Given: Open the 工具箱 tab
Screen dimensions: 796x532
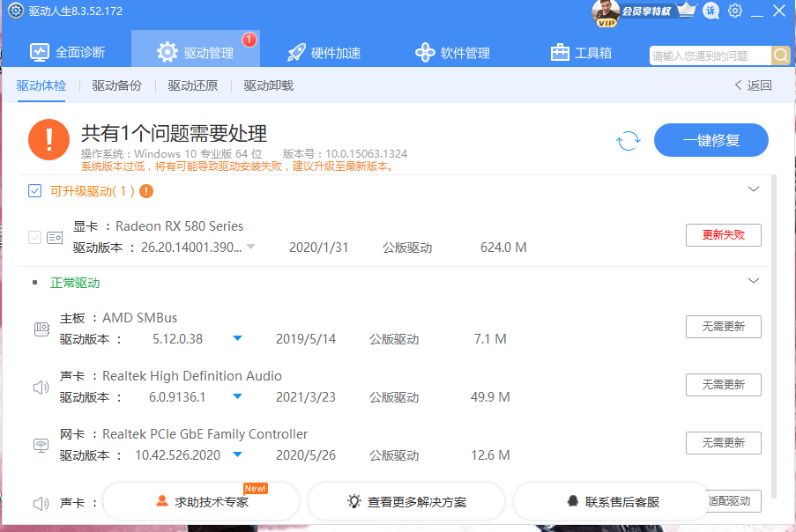Looking at the screenshot, I should click(x=581, y=52).
